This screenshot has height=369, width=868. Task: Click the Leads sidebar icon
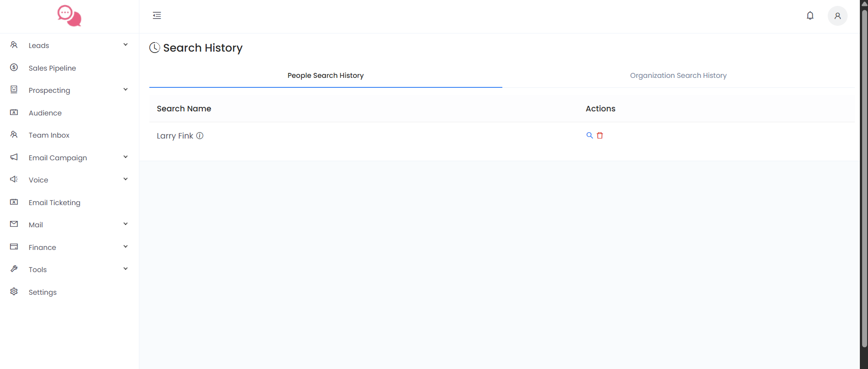coord(14,45)
